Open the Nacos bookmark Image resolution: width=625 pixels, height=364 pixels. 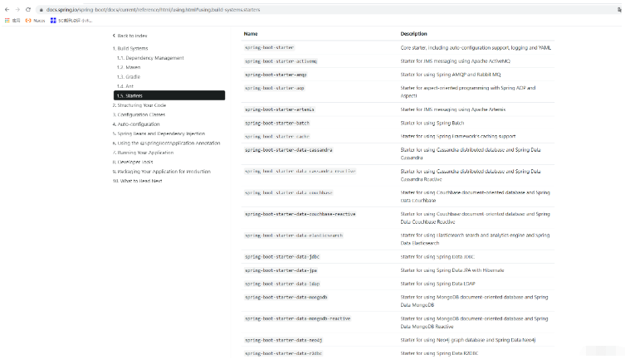(35, 20)
